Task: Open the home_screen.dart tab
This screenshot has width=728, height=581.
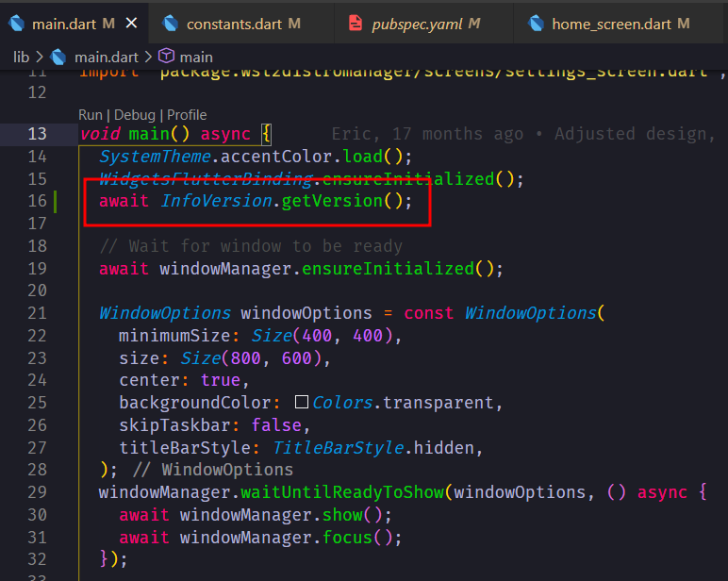Action: (x=618, y=24)
